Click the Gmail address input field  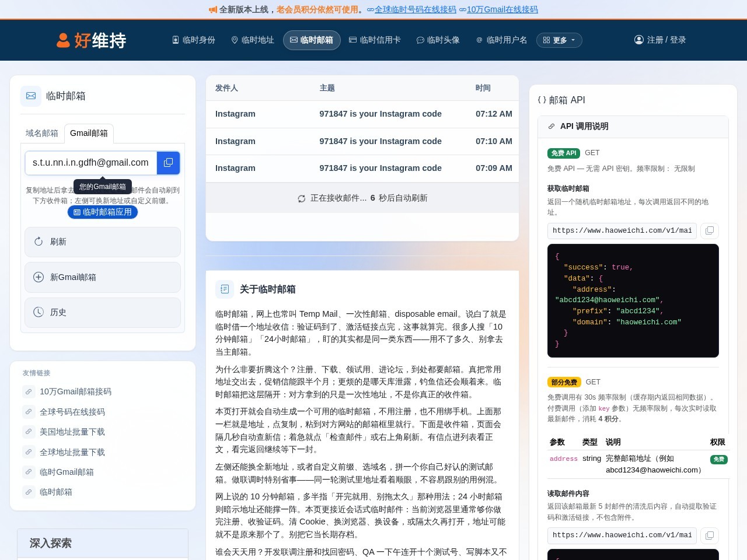point(91,163)
